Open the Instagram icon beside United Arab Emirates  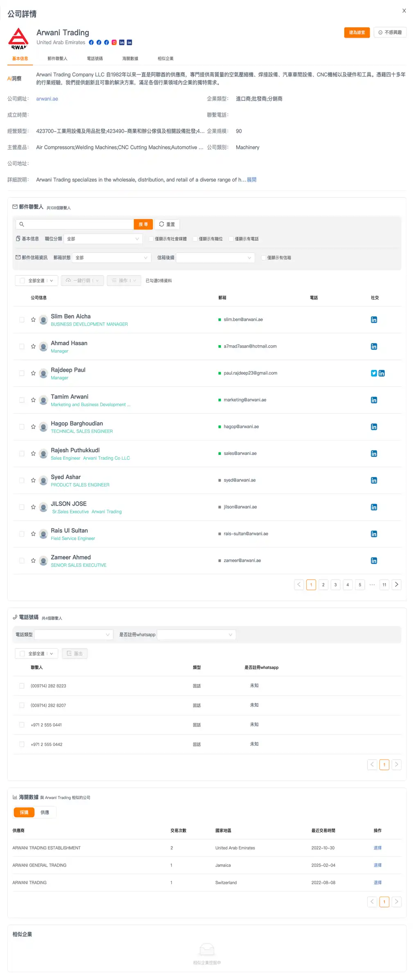pyautogui.click(x=114, y=42)
